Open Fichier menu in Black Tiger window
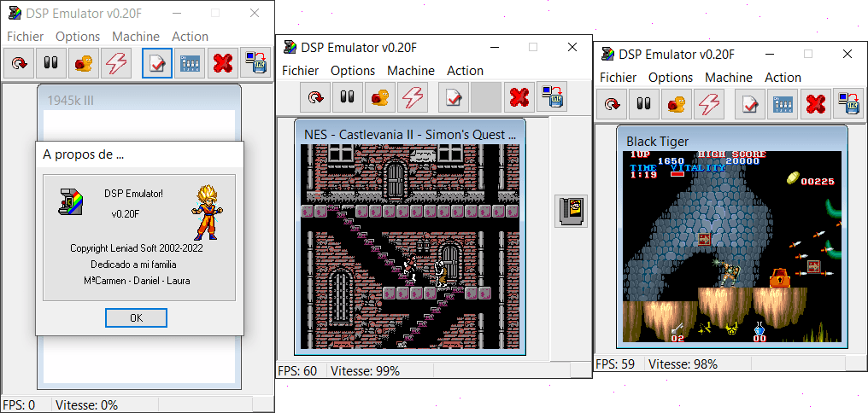The image size is (868, 413). coord(618,78)
